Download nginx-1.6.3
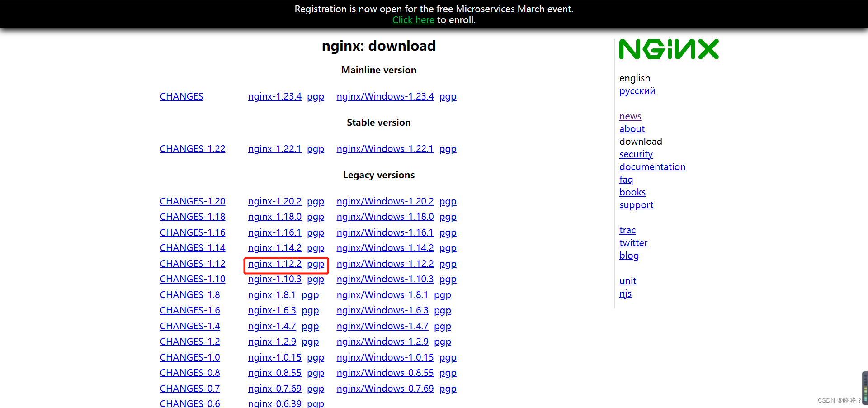 point(272,310)
